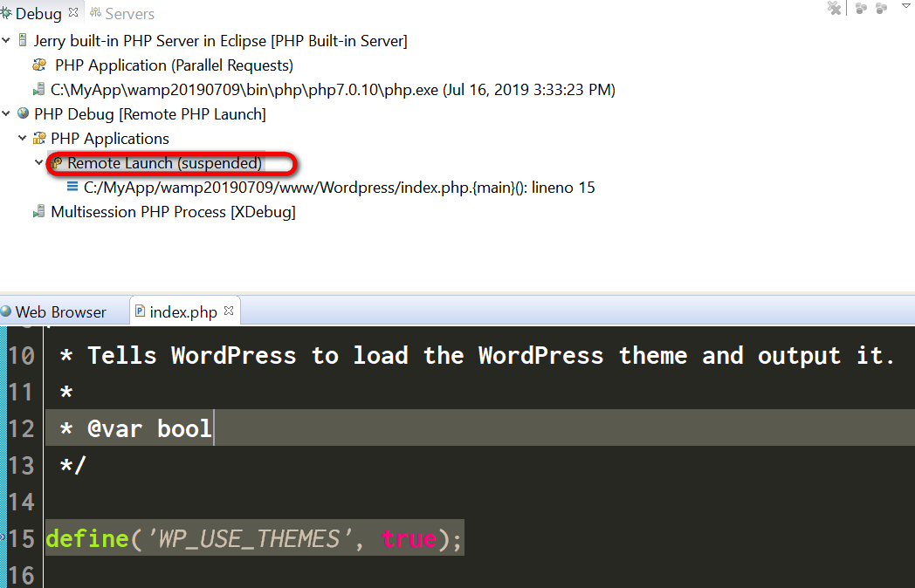This screenshot has height=588, width=915.
Task: Click the '*/' comment end on line 13
Action: (x=73, y=466)
